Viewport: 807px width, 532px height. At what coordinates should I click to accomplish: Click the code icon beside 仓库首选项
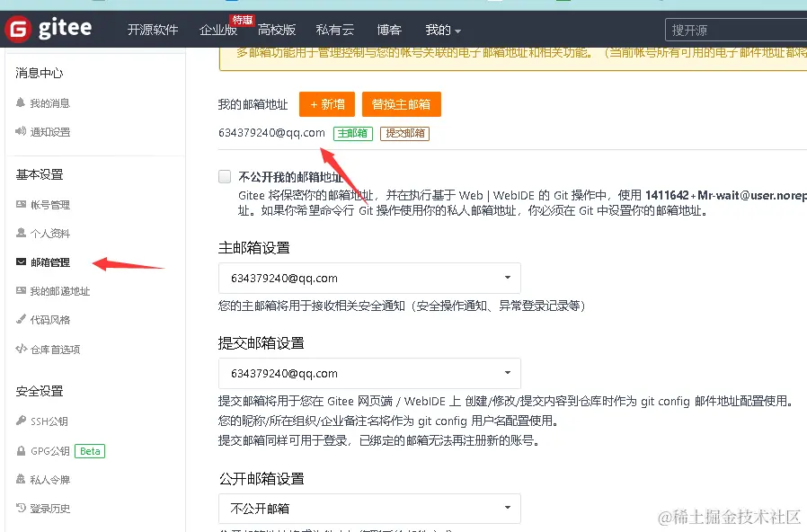click(x=21, y=349)
